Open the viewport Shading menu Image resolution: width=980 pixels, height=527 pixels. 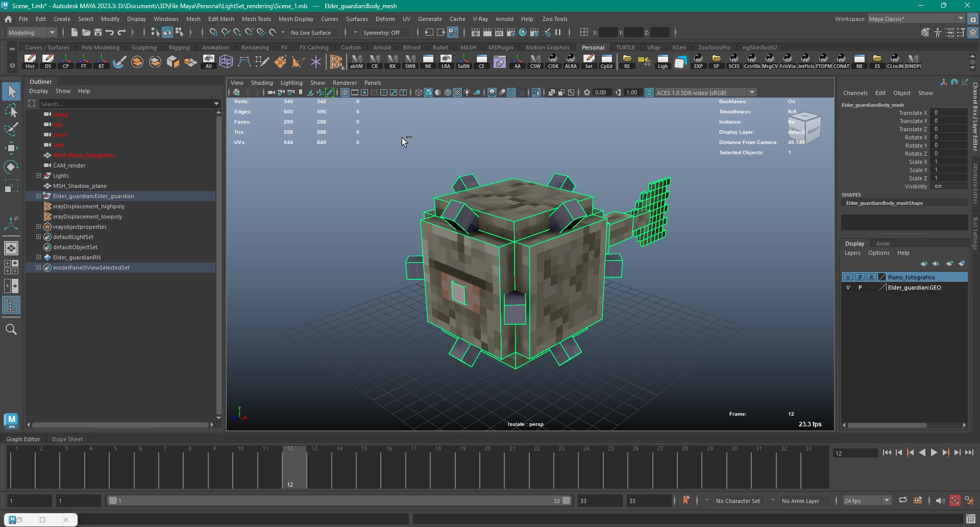point(262,83)
